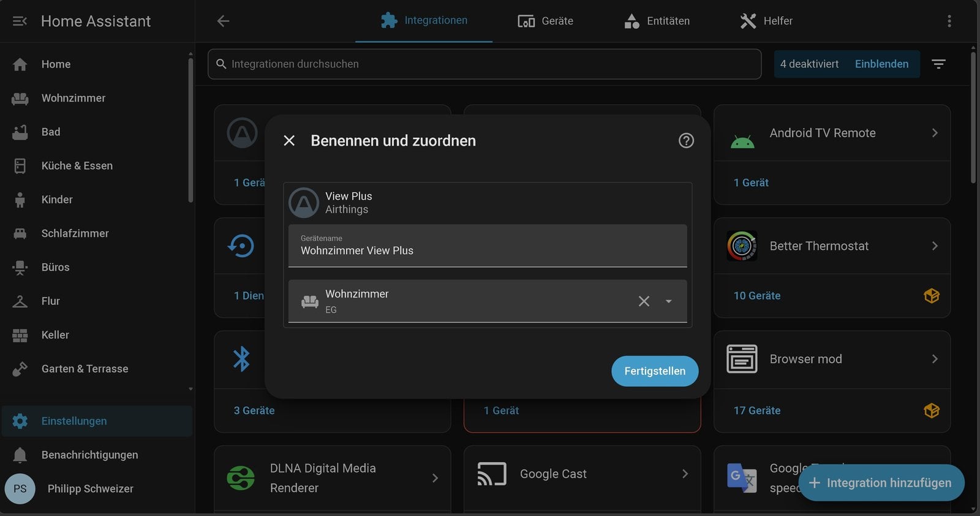Expand Browser mod chevron
This screenshot has height=516, width=980.
(935, 359)
